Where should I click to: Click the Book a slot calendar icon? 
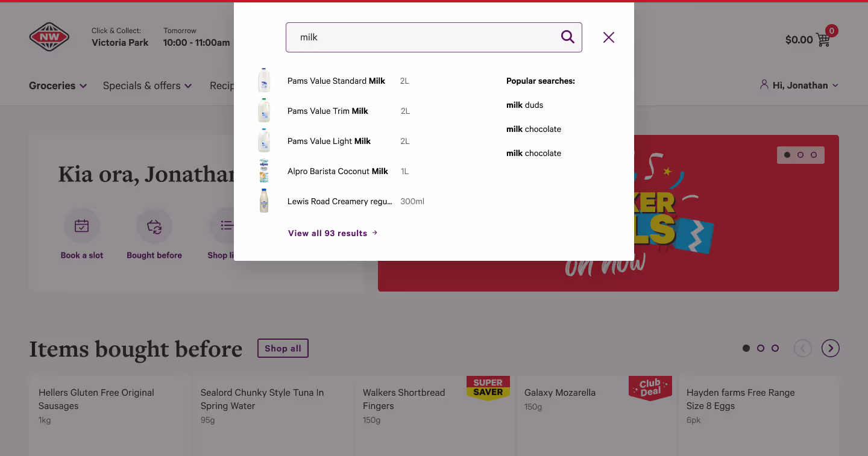click(x=82, y=226)
